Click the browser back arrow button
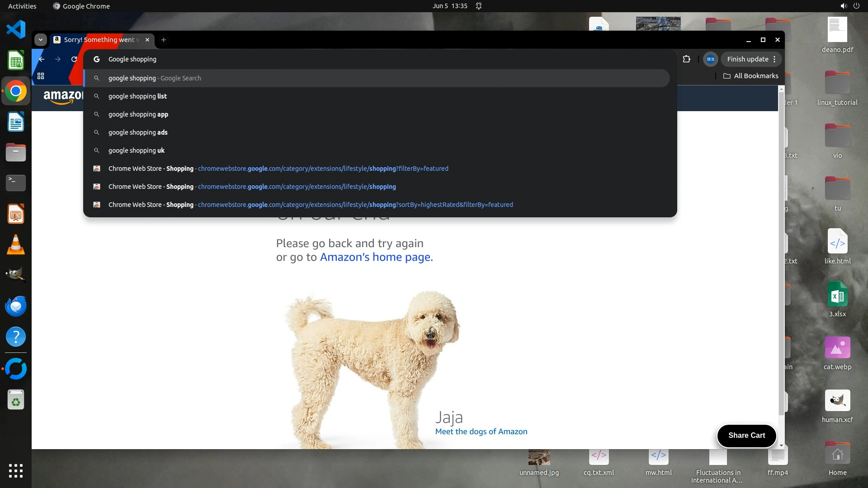868x488 pixels. coord(42,59)
